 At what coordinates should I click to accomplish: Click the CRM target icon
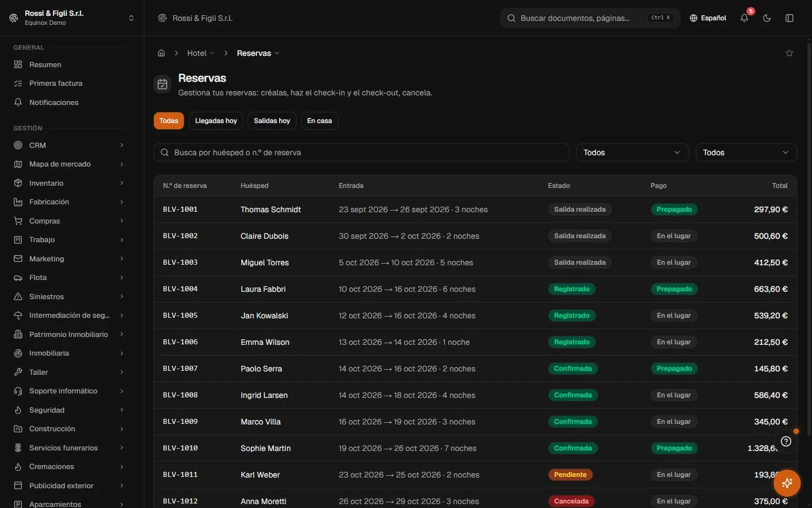coord(18,145)
